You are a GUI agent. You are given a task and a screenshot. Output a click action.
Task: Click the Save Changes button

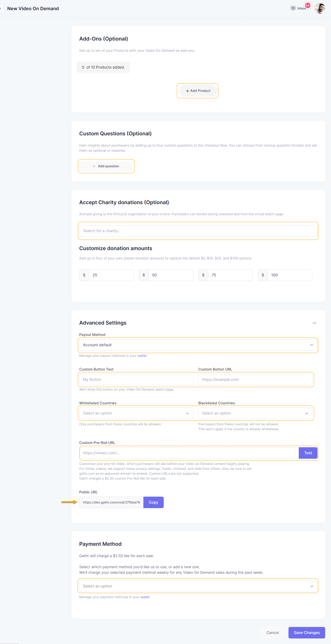click(306, 633)
